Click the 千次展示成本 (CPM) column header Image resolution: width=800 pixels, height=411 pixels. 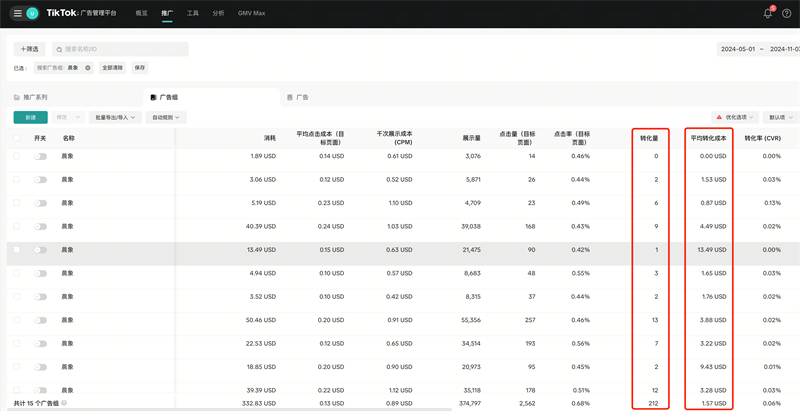pos(394,138)
